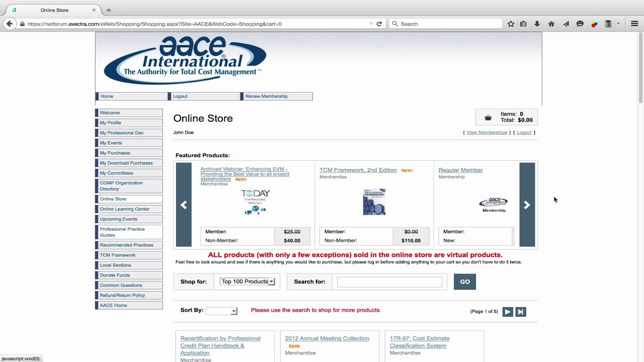
Task: Open Professional Practice Guides in sidebar
Action: [129, 232]
